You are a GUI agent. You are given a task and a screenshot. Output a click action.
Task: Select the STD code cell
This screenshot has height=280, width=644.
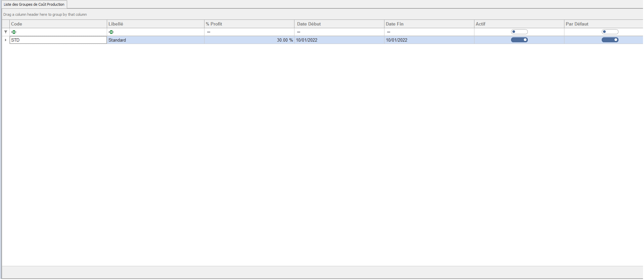pyautogui.click(x=58, y=40)
